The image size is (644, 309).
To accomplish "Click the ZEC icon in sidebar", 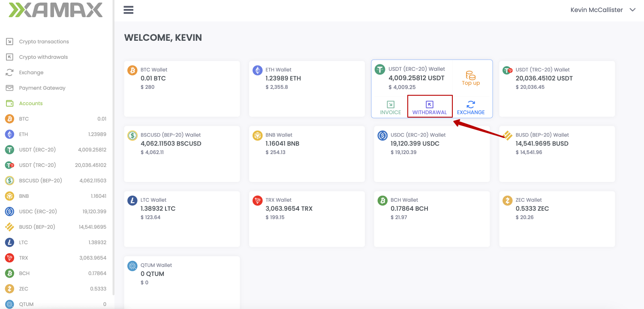I will (9, 289).
